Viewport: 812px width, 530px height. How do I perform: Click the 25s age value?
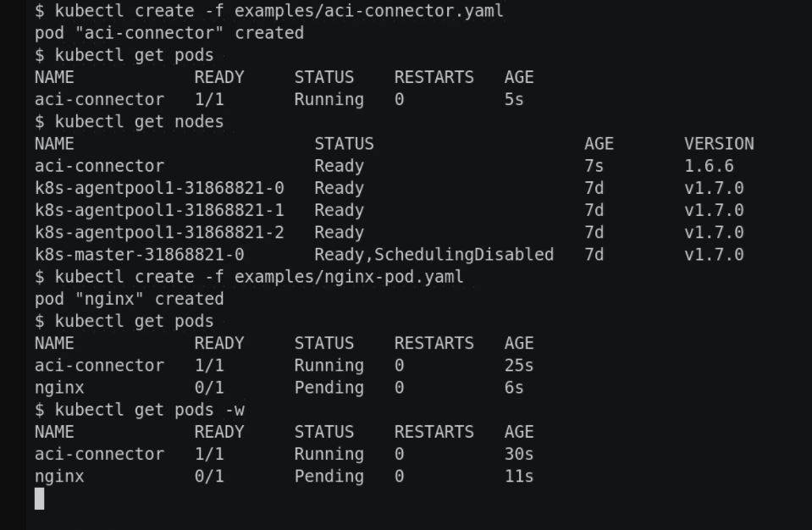519,366
